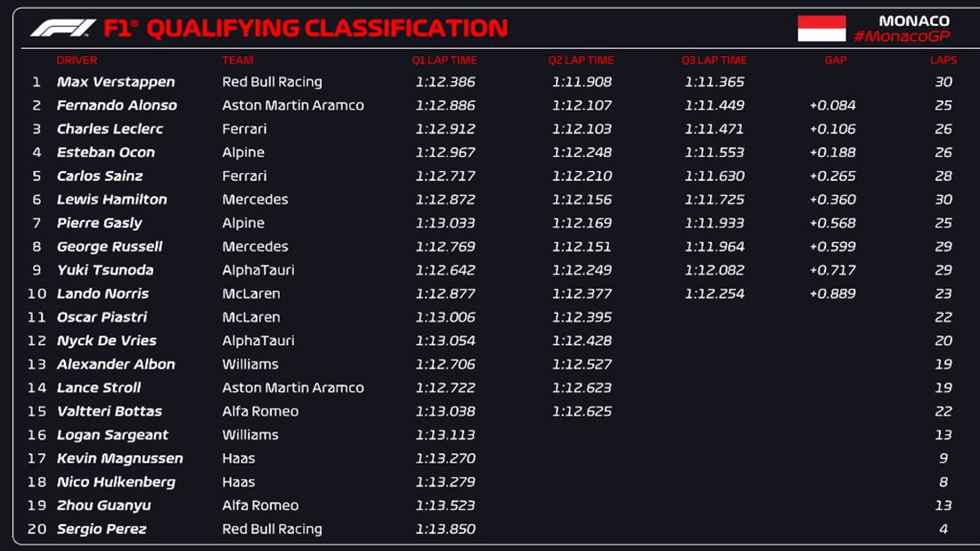Select the TEAM column header
Screen dimensions: 980x551
(238, 61)
